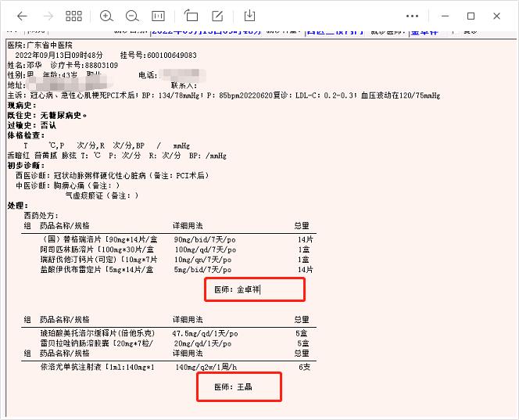Screen dimensions: 519x420
Task: Minimize the viewer window
Action: [446, 16]
